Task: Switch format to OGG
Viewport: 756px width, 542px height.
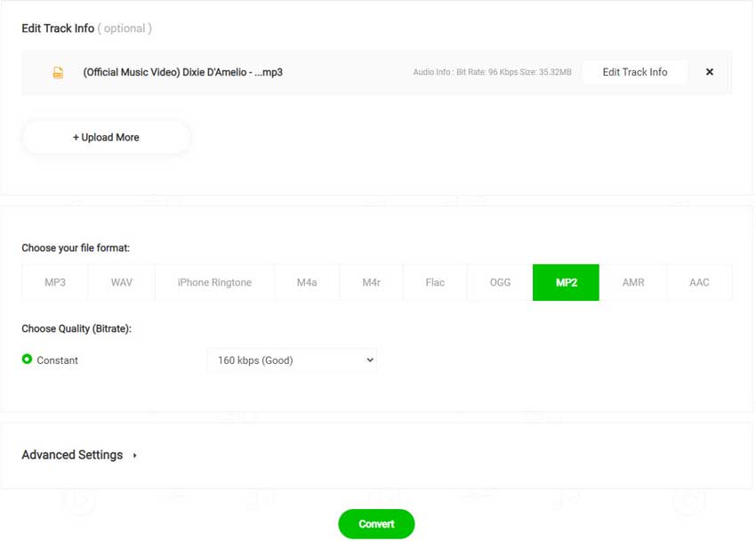Action: click(500, 283)
